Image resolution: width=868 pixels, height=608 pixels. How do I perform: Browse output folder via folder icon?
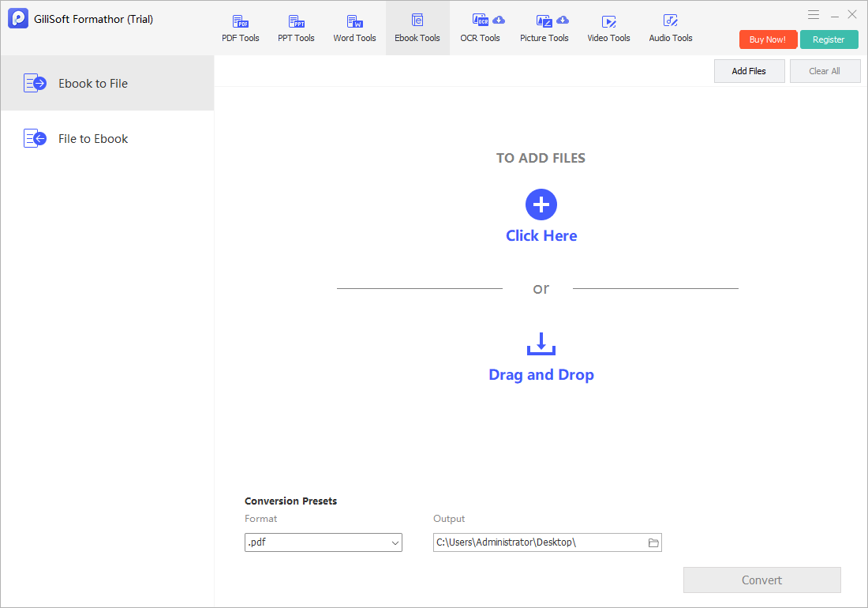coord(653,542)
